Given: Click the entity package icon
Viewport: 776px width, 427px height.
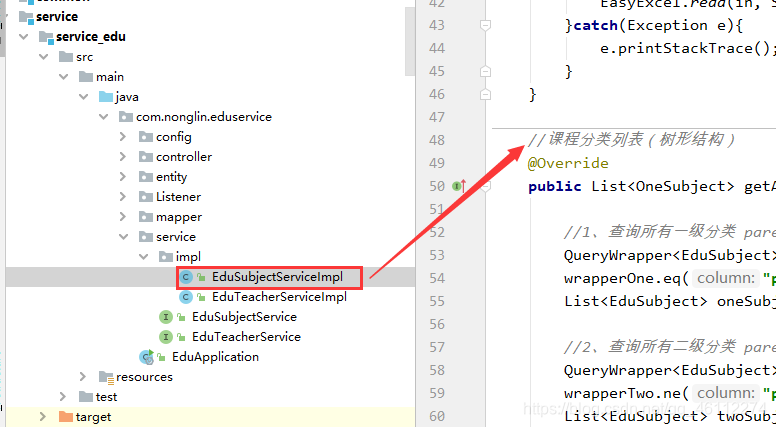Looking at the screenshot, I should (x=146, y=177).
